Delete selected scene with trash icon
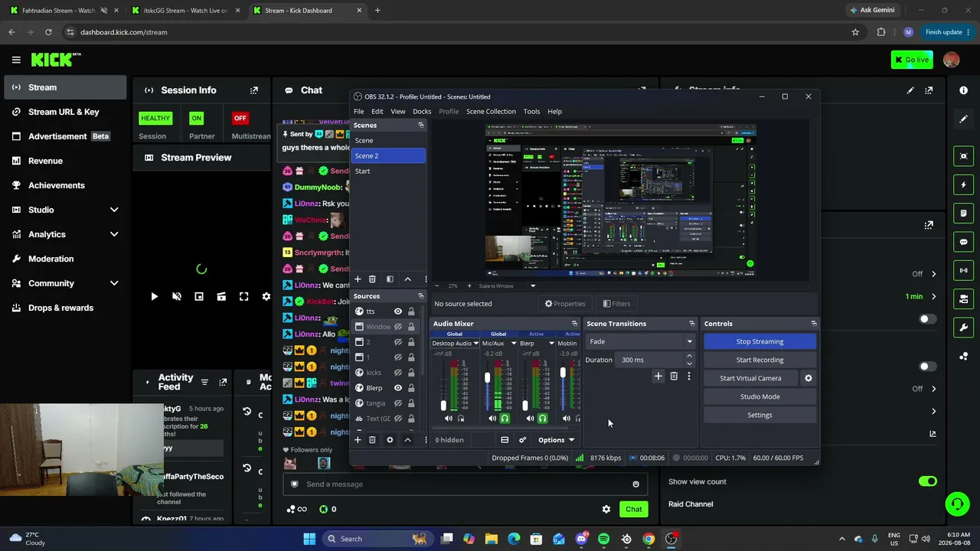This screenshot has height=551, width=980. point(372,279)
